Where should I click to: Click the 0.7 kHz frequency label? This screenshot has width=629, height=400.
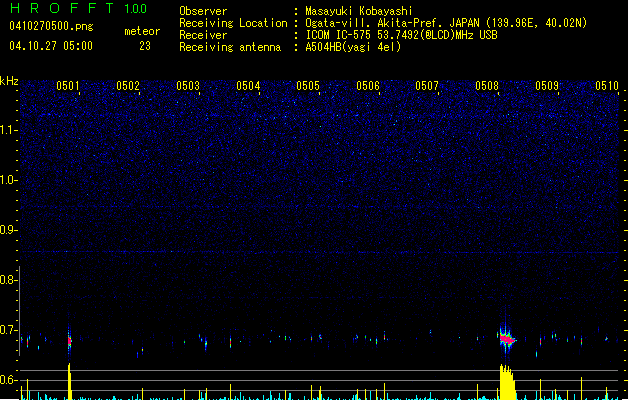click(x=9, y=330)
